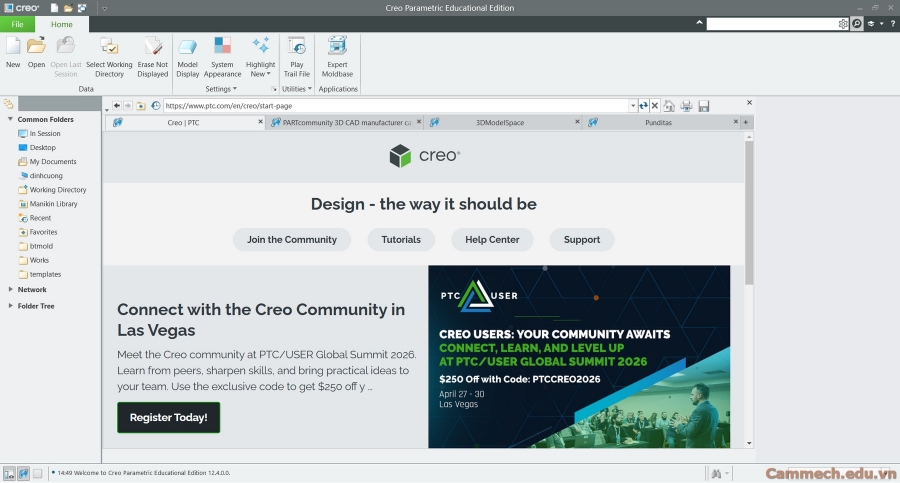900x483 pixels.
Task: Click Erase Not Displayed
Action: pyautogui.click(x=153, y=57)
